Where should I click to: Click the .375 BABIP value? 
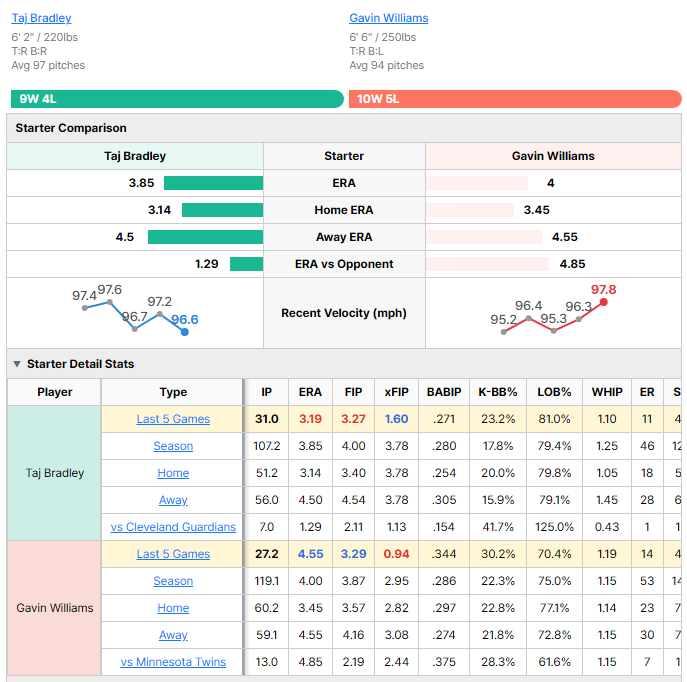pyautogui.click(x=444, y=662)
